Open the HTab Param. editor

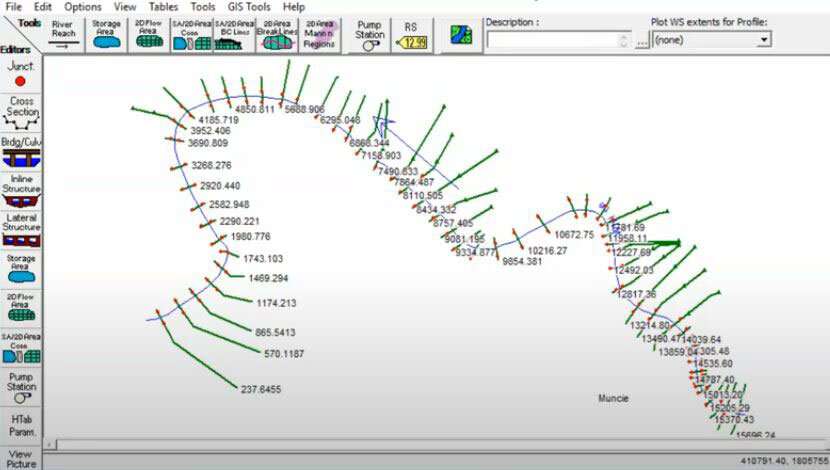(21, 426)
